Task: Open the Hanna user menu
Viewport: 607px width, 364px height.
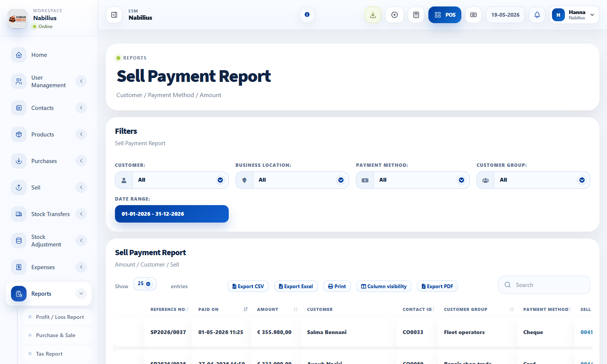Action: [x=574, y=15]
